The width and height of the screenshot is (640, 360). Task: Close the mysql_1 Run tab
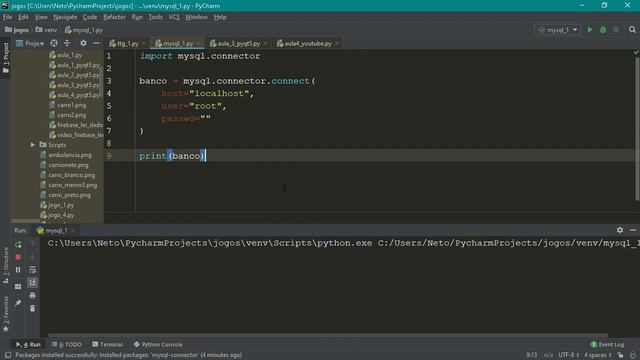(73, 231)
